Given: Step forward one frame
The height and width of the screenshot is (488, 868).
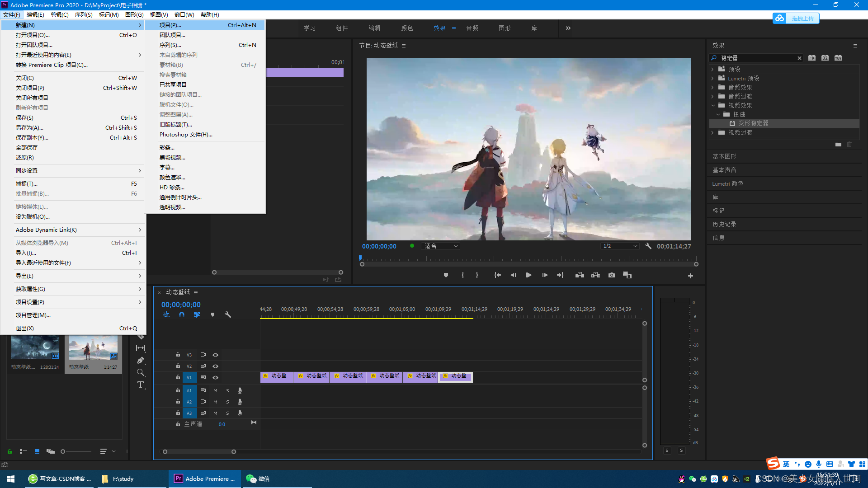Looking at the screenshot, I should tap(545, 275).
